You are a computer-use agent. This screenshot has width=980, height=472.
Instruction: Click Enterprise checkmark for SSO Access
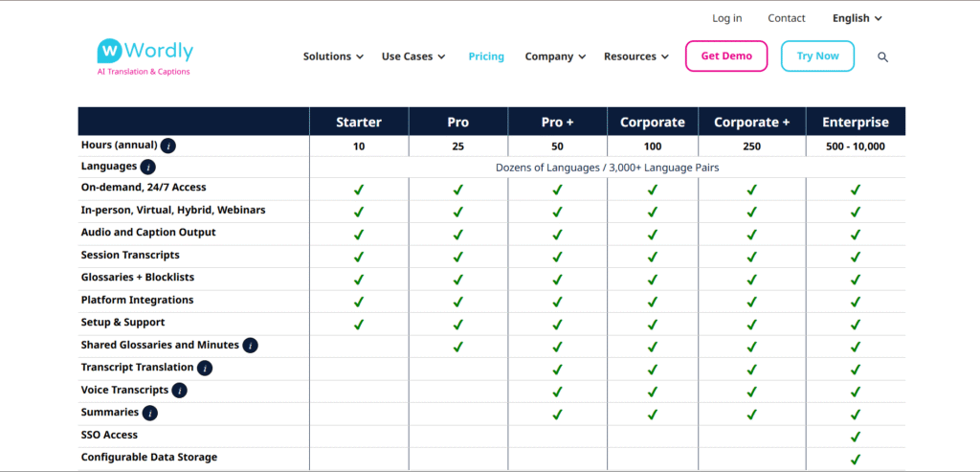pos(856,437)
